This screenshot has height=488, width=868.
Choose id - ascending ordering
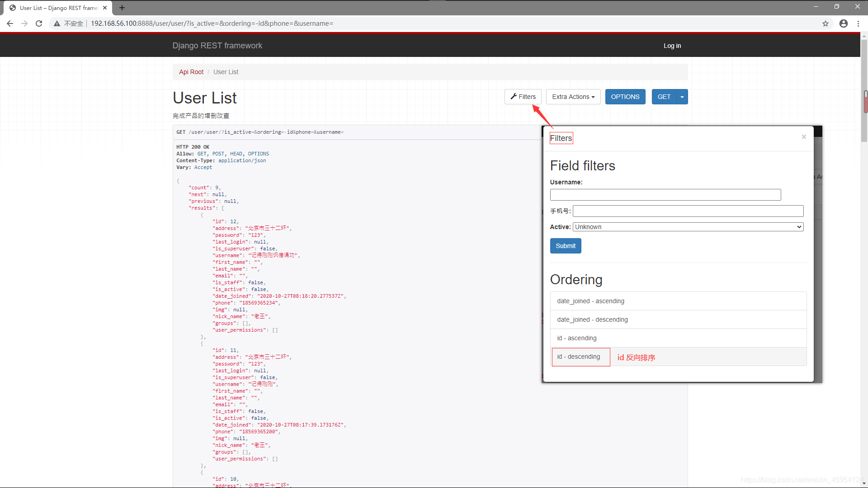click(576, 338)
